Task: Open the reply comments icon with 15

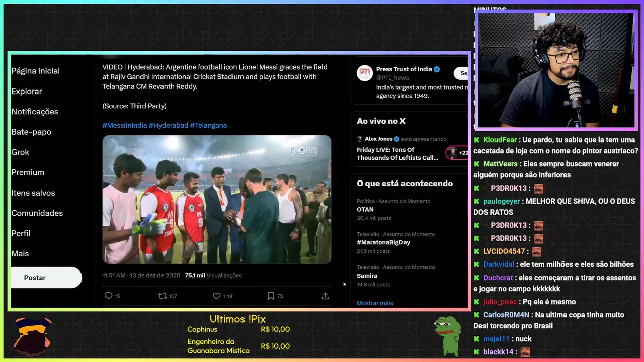Action: coord(108,296)
